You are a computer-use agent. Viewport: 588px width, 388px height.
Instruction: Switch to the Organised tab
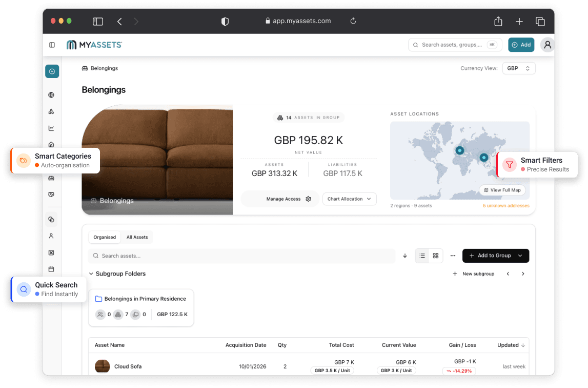pos(105,237)
